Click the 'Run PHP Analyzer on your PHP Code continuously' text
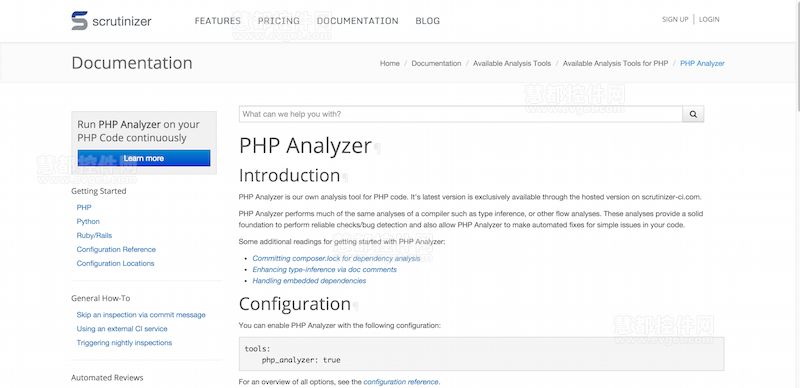Image resolution: width=800 pixels, height=388 pixels. 138,131
